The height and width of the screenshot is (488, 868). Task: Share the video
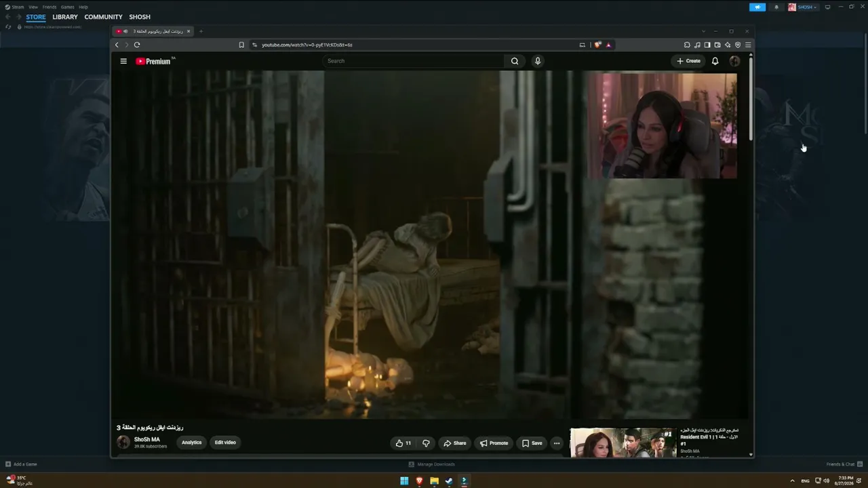click(x=455, y=443)
